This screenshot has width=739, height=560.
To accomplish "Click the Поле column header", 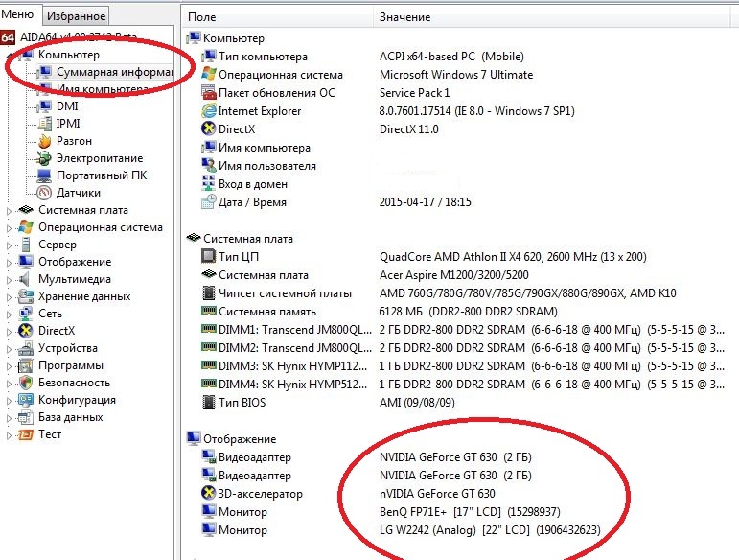I will pyautogui.click(x=278, y=17).
